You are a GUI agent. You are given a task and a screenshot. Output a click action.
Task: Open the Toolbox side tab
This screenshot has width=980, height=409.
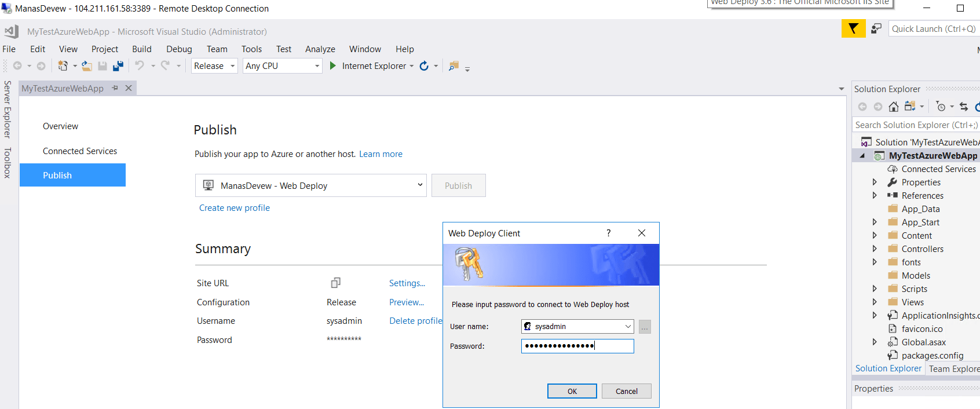pyautogui.click(x=8, y=163)
